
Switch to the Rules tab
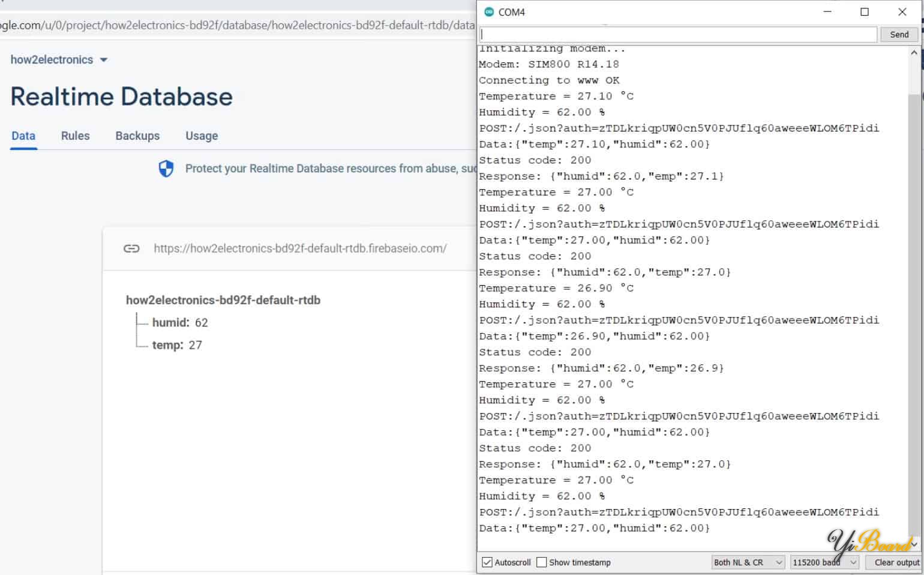click(75, 136)
